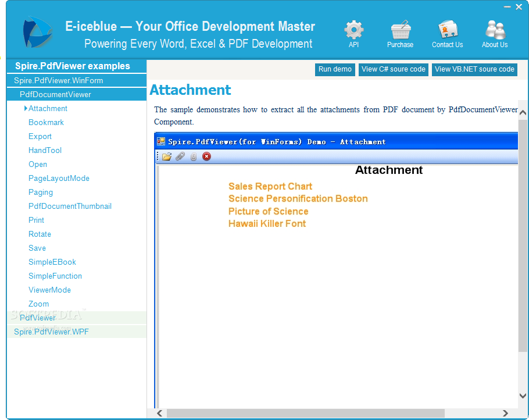Click the Purchase basket icon

tap(400, 30)
